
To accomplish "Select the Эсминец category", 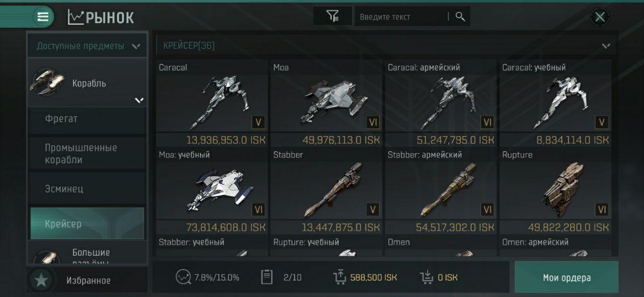I will tap(88, 188).
